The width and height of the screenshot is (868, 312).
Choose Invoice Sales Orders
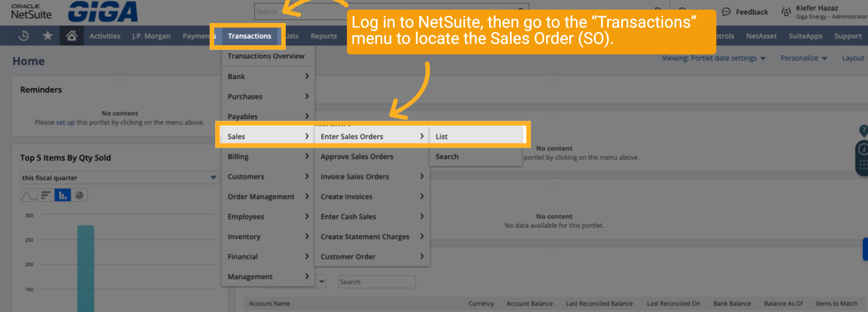[372, 177]
